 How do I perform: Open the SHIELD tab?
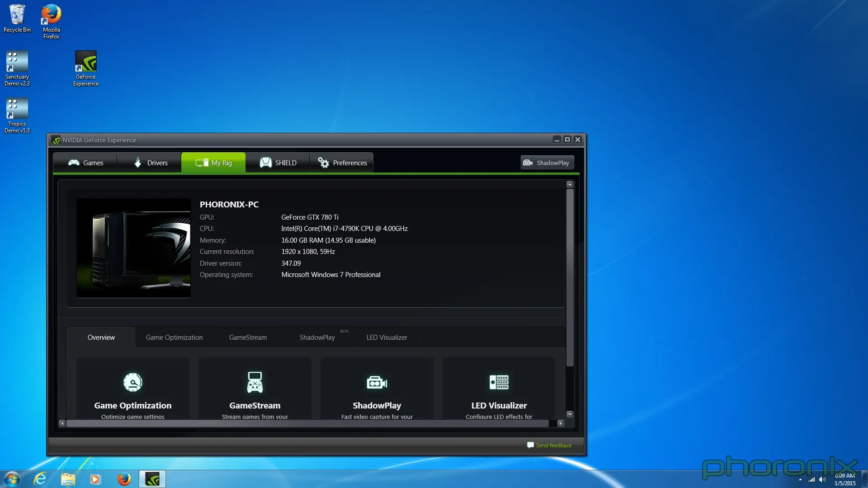[277, 162]
